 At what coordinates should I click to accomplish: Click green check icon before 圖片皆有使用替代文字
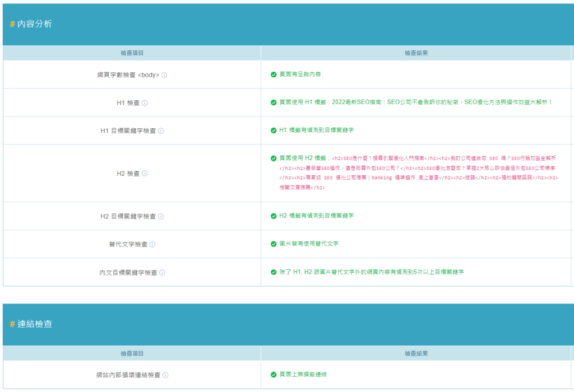click(274, 244)
